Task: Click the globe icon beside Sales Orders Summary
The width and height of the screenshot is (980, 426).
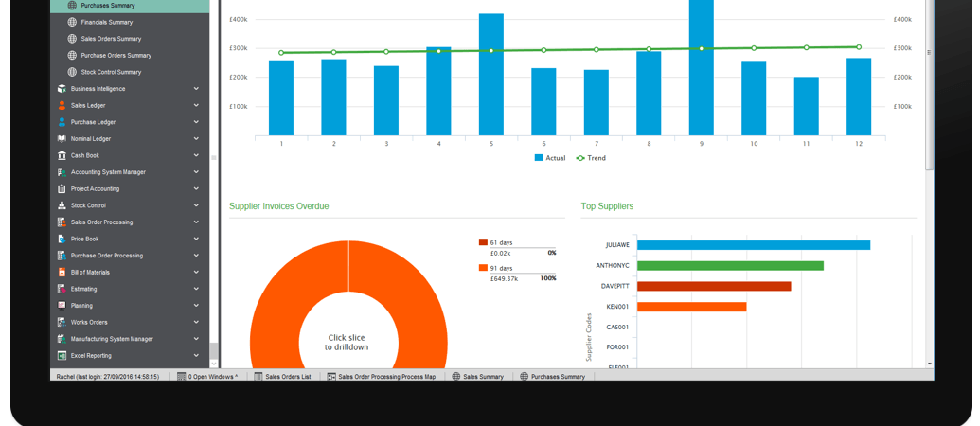Action: click(72, 39)
